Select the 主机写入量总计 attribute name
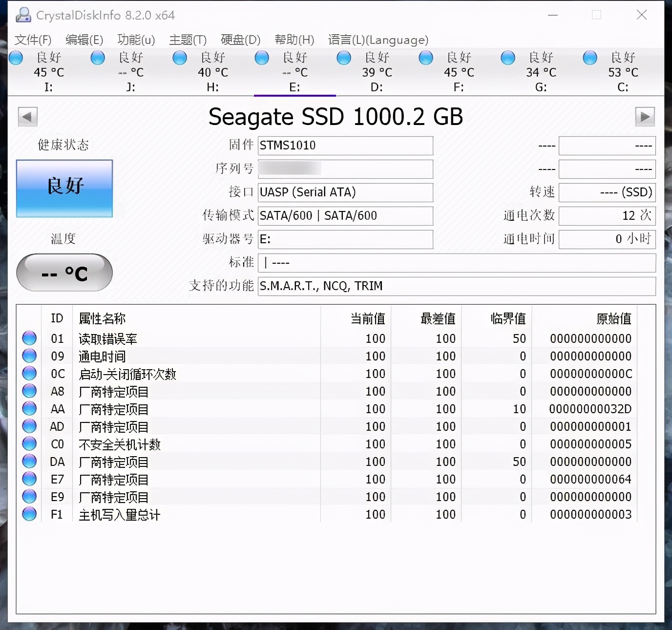 click(x=120, y=514)
